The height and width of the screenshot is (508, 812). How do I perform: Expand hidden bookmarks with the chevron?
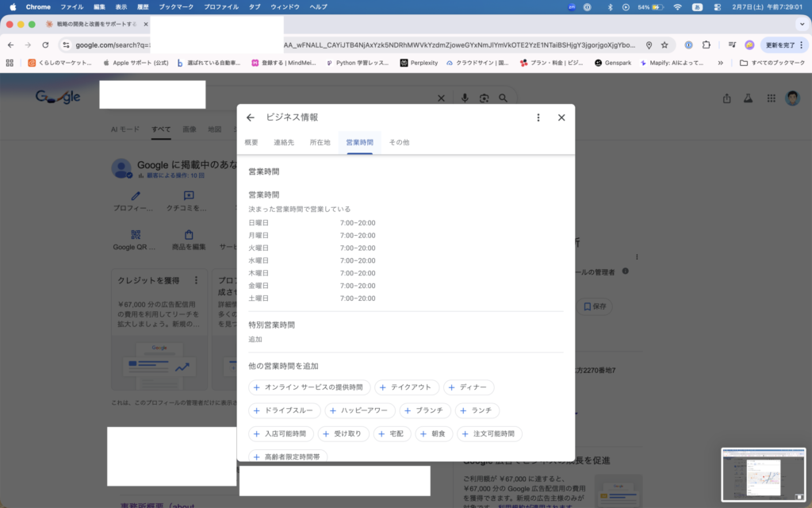tap(720, 63)
